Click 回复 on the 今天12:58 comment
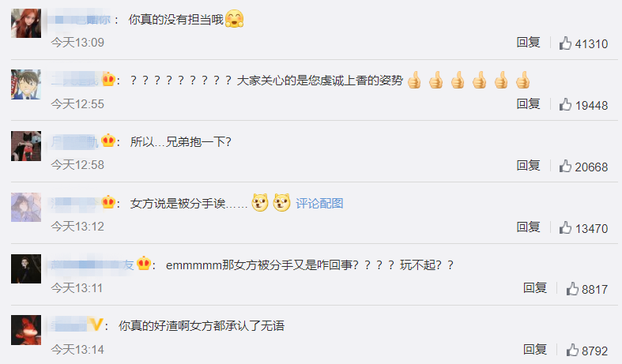622x364 pixels. pos(528,165)
